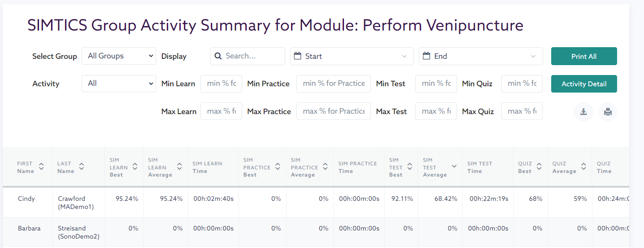644x248 pixels.
Task: Click the Max Test input field
Action: [x=436, y=111]
